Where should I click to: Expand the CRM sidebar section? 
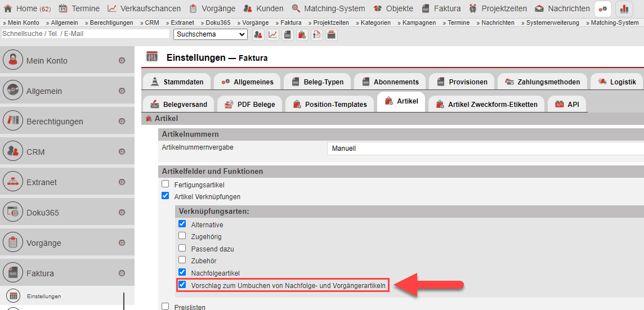point(122,152)
